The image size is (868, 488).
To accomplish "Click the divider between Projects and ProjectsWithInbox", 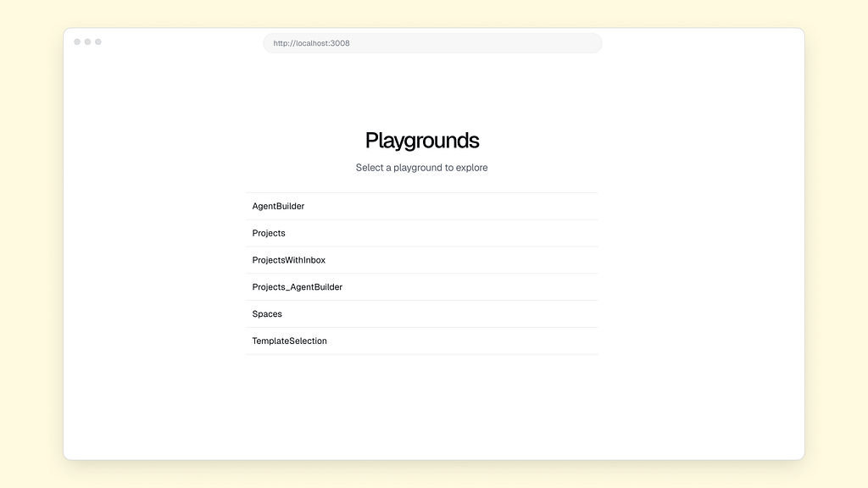I will click(421, 247).
